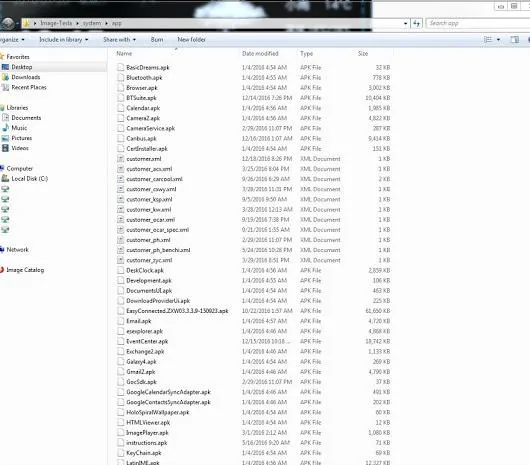Select Desktop in Favorites
This screenshot has height=465, width=530.
(22, 67)
